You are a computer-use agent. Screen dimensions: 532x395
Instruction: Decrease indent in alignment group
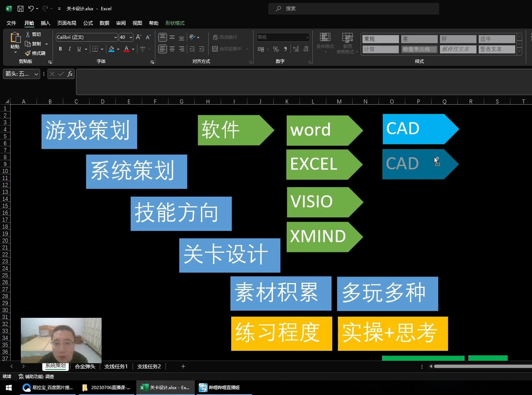tap(192, 49)
